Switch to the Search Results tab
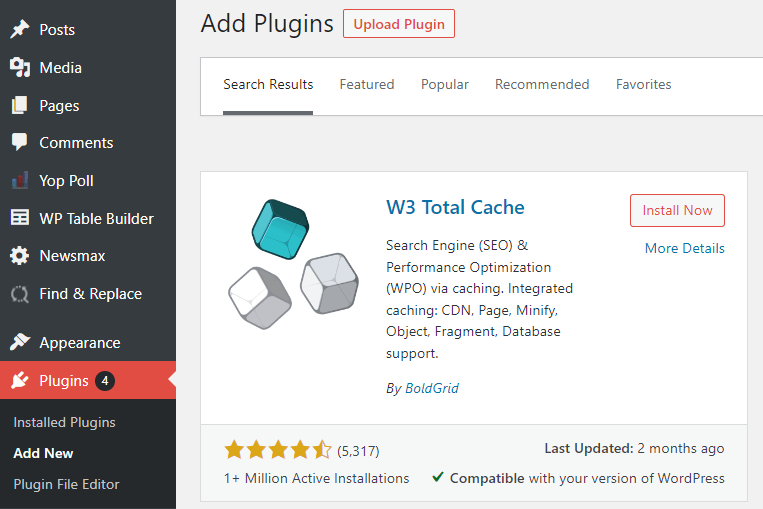 pos(268,84)
